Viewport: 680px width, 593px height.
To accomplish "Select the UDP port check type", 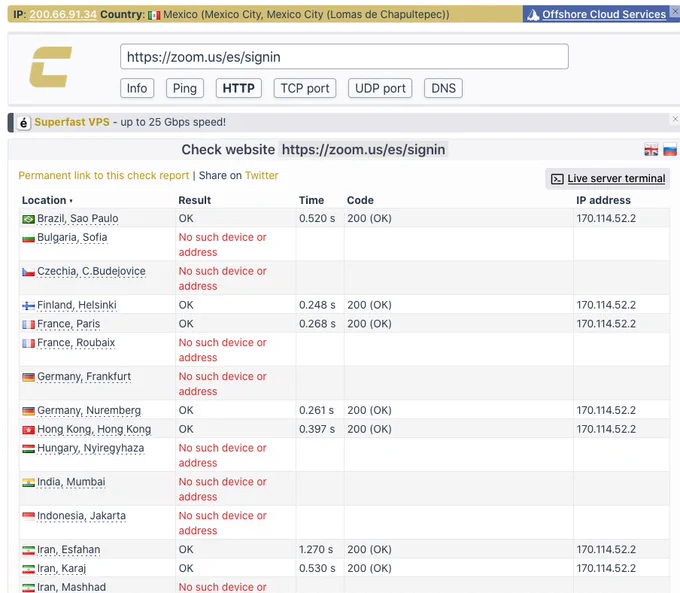I will 380,88.
